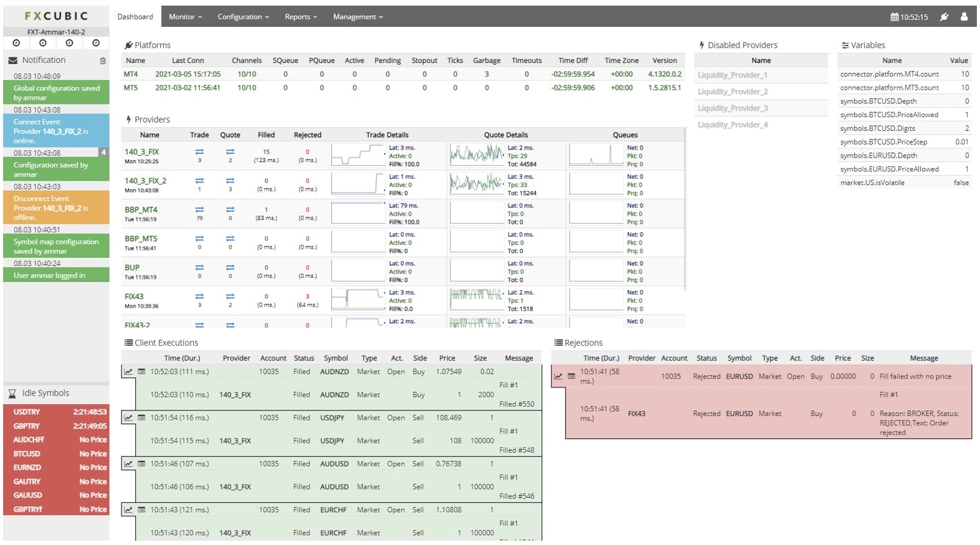Click the plug connection icon in top bar
980x545 pixels.
944,17
